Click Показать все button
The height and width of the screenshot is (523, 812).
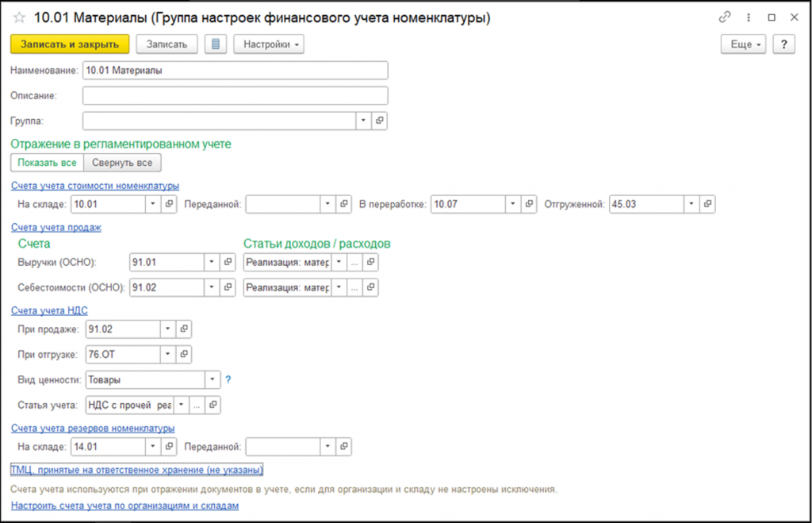click(47, 162)
